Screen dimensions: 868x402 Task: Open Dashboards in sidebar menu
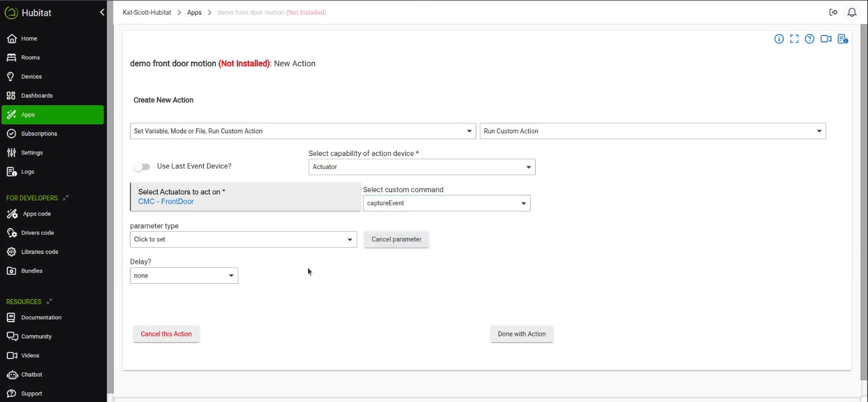point(53,96)
